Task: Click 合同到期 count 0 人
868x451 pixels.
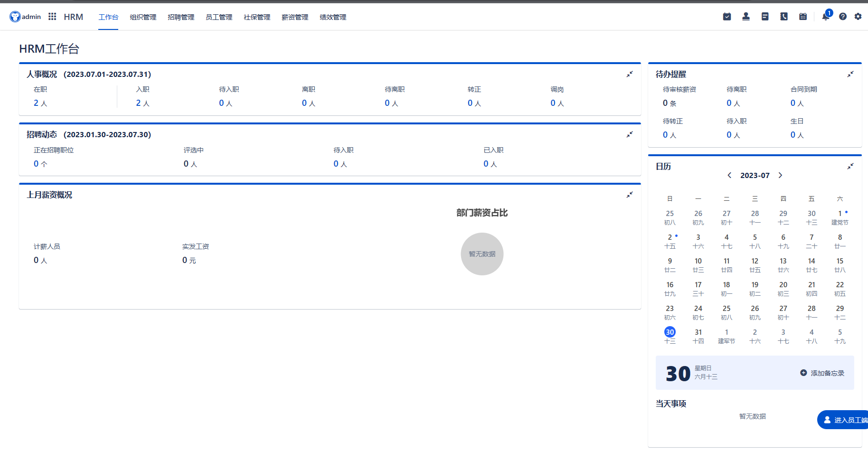Action: pyautogui.click(x=797, y=103)
